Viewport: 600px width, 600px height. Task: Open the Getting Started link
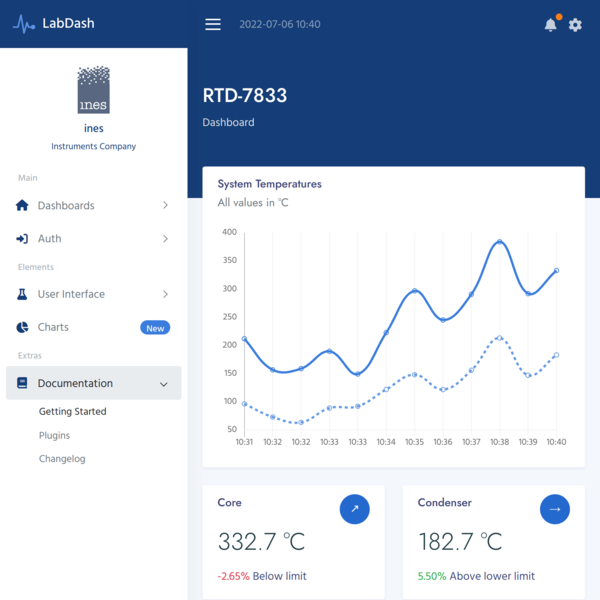[x=73, y=411]
